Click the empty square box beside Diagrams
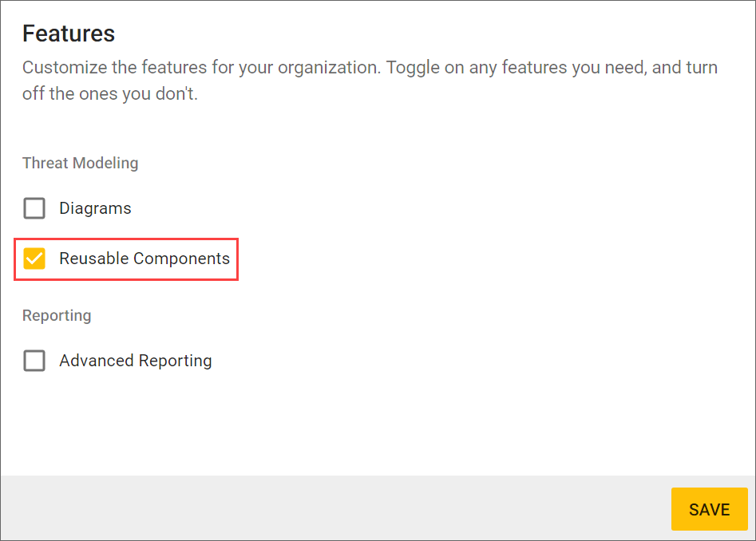This screenshot has width=756, height=541. [x=34, y=208]
